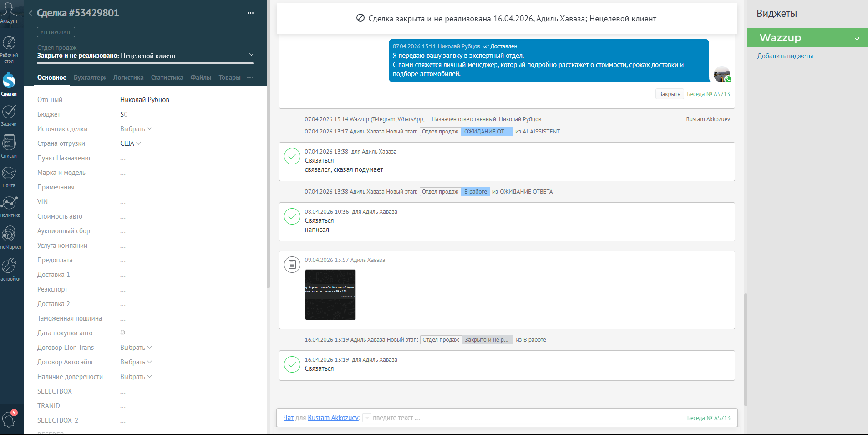Viewport: 868px width, 435px height.
Task: Click the #ТЕГИРОВАТЬ tag button
Action: coord(56,32)
